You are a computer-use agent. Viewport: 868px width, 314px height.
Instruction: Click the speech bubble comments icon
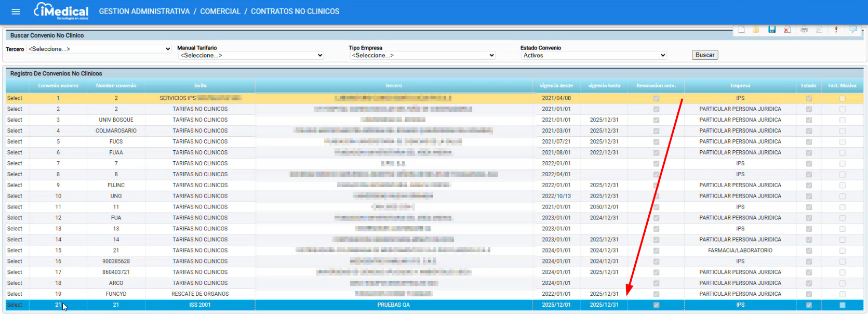[853, 30]
